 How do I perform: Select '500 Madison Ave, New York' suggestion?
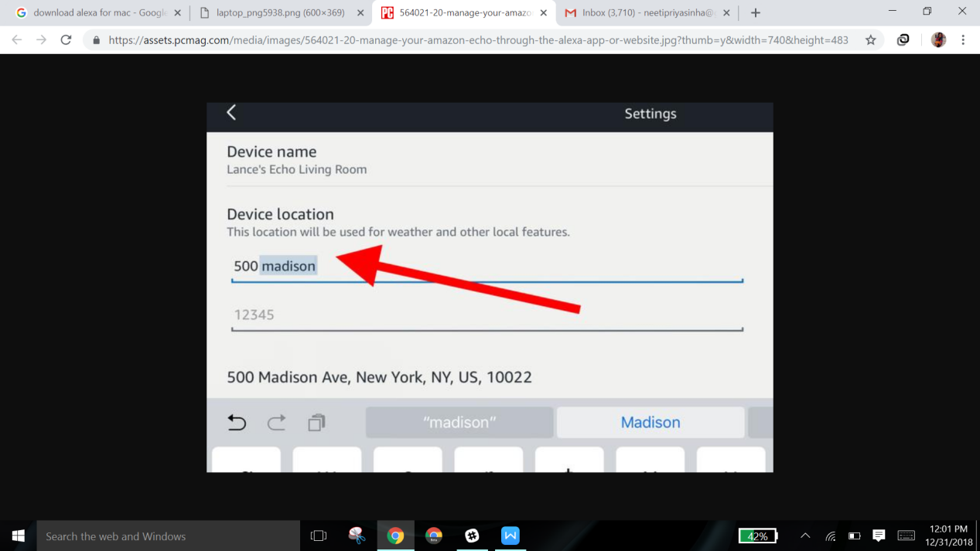tap(379, 377)
